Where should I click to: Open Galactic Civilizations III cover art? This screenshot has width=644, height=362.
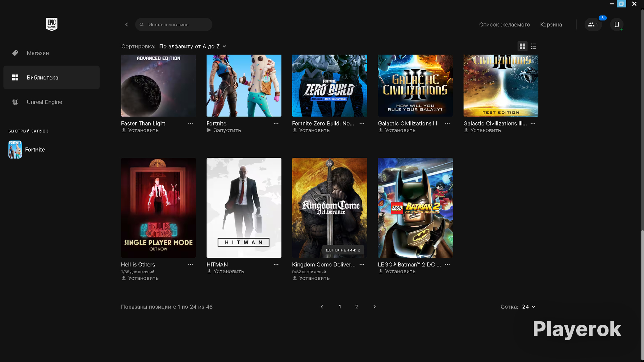click(x=415, y=85)
